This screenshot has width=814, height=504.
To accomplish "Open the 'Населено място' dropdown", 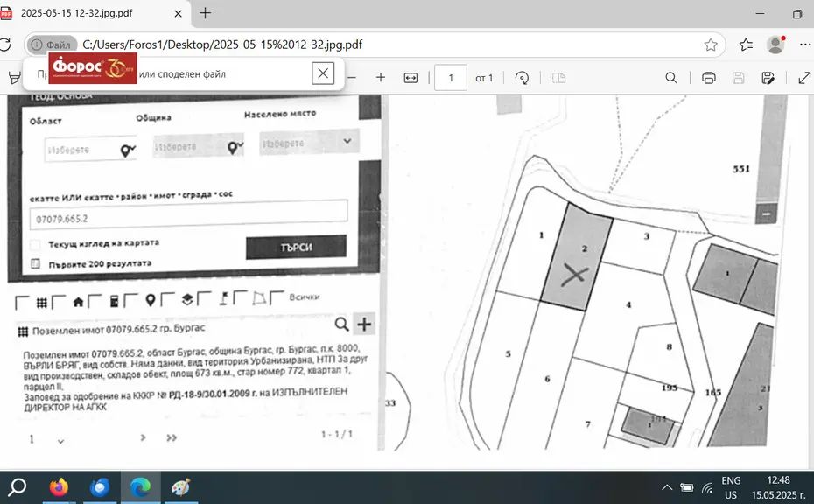I will click(x=308, y=142).
